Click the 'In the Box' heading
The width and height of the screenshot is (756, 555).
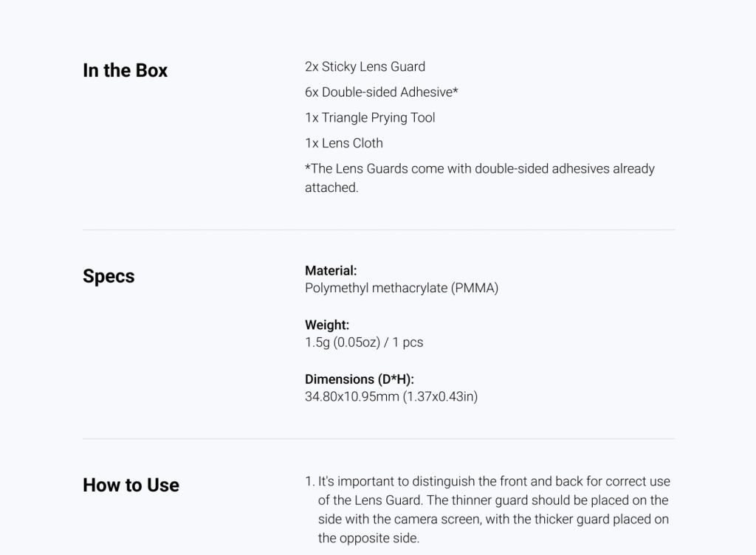125,70
